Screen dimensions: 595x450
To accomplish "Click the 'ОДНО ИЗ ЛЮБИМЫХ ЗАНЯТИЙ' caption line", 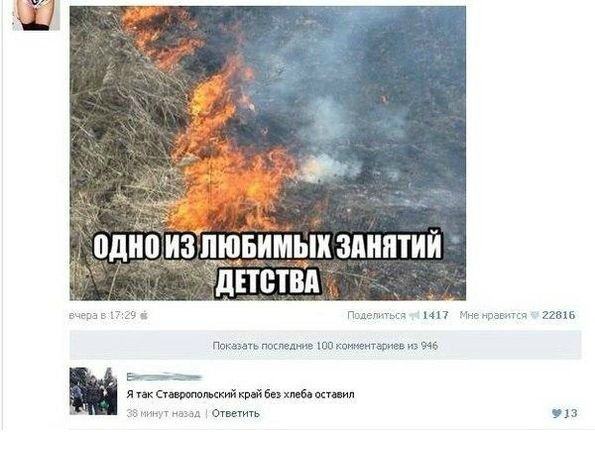I will point(268,245).
